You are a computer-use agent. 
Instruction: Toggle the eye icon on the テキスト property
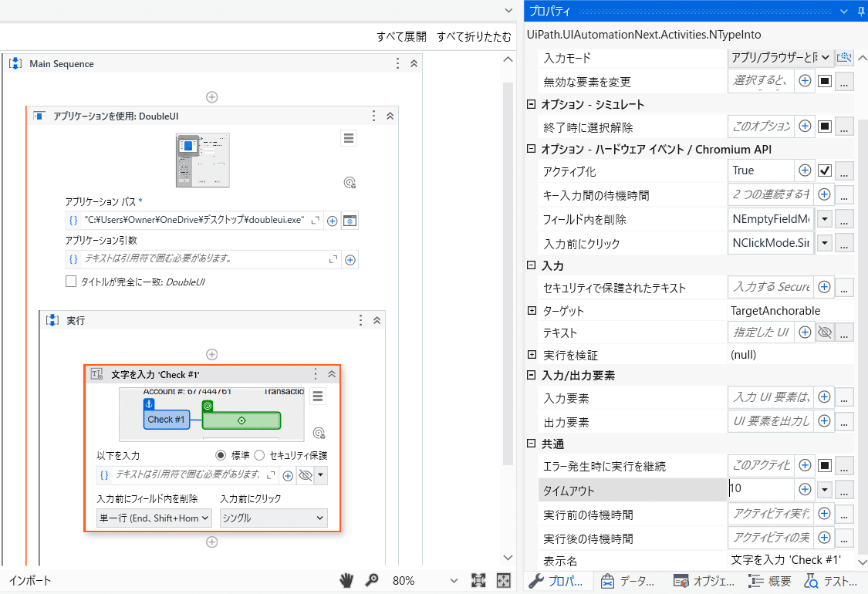point(825,332)
